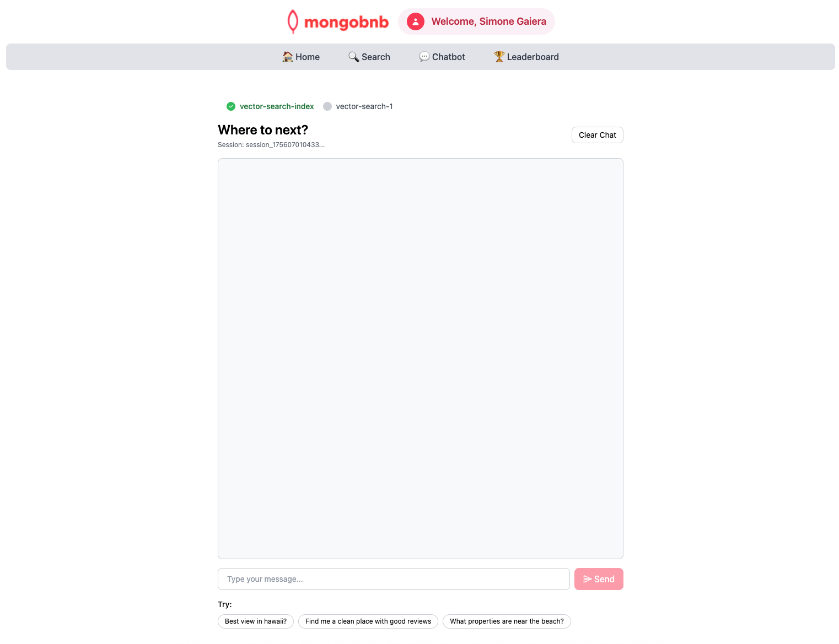Screen dimensions: 839x644
Task: Select 'What properties are near the beach?'
Action: (507, 621)
